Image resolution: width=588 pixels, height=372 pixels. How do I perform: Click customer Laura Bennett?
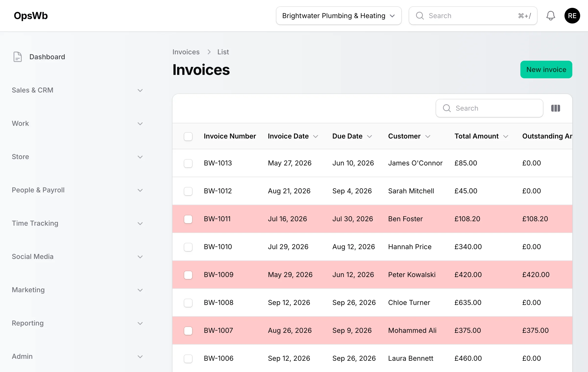pyautogui.click(x=411, y=358)
